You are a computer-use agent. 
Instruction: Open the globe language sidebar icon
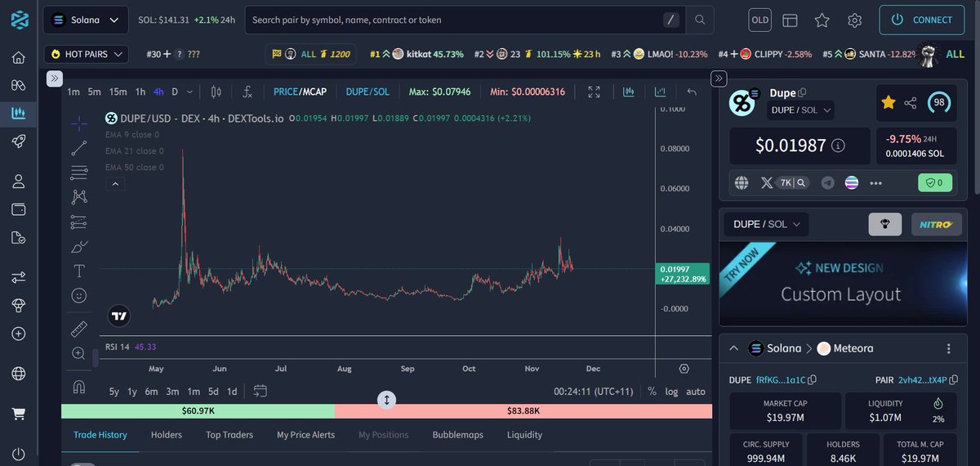pos(18,374)
